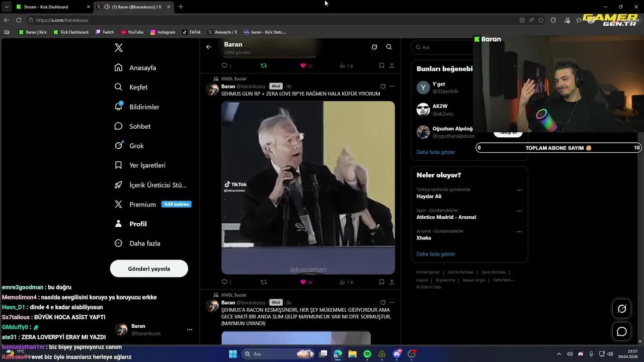Click Grok icon in profile header
The width and height of the screenshot is (644, 362).
click(374, 47)
